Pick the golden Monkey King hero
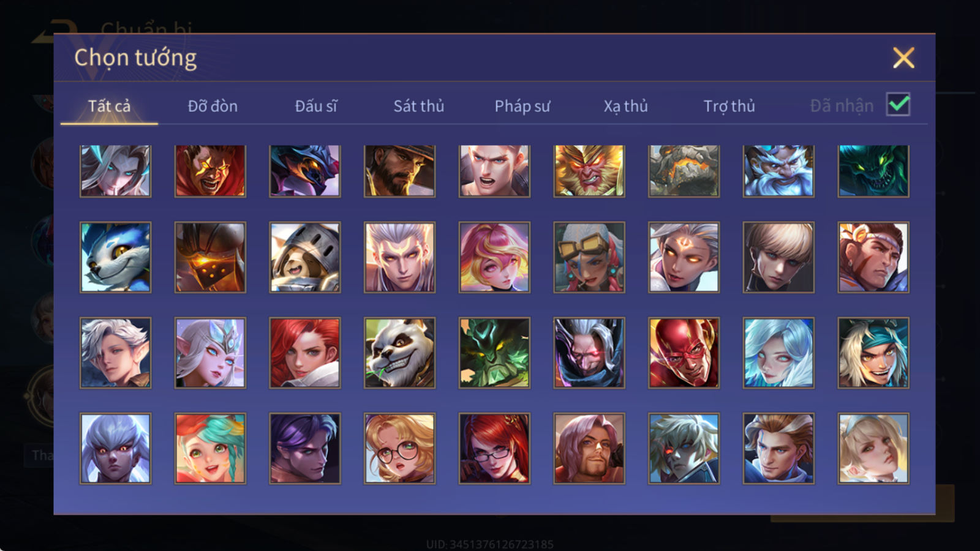The image size is (980, 551). 589,171
